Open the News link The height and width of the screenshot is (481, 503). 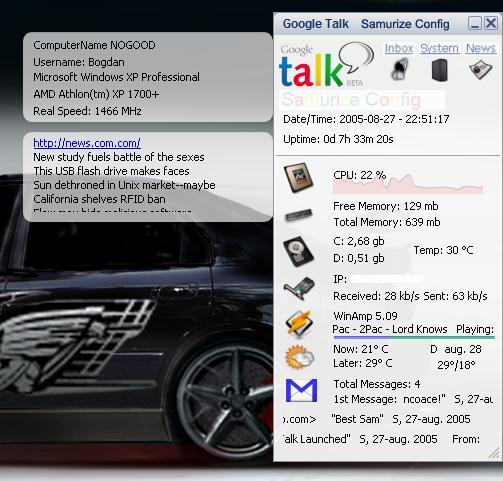click(481, 49)
